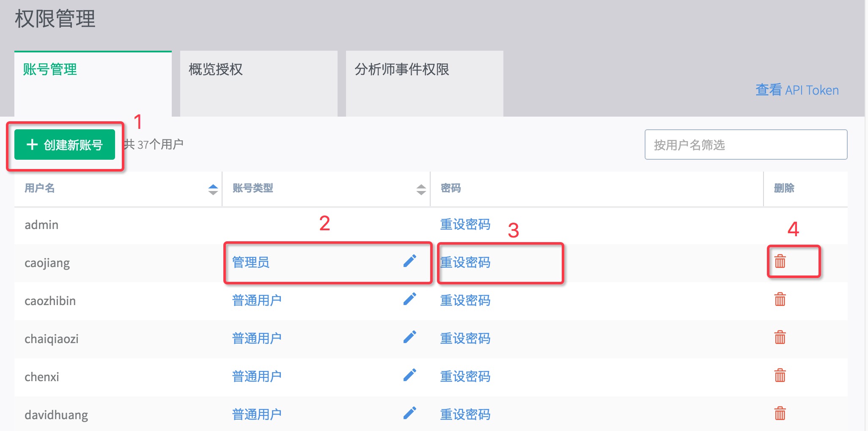Click pencil icon in caozhibin row
This screenshot has width=868, height=431.
tap(409, 300)
